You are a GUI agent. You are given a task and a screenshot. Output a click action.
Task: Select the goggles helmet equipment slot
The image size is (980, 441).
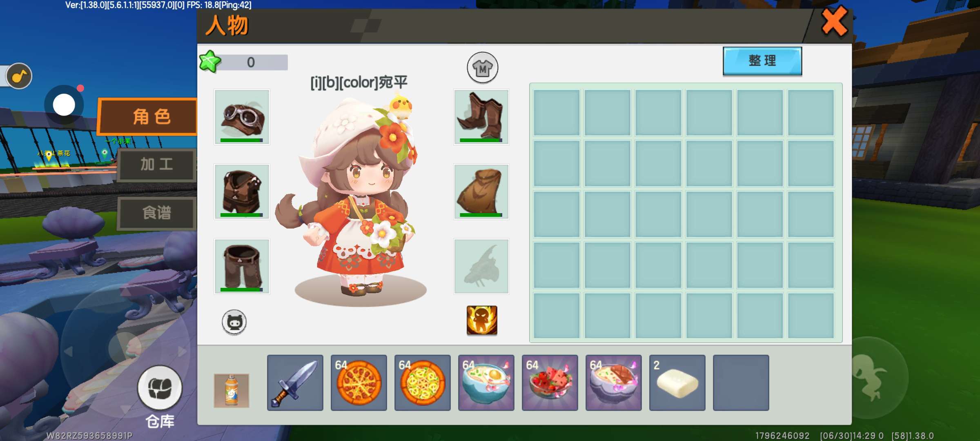[242, 117]
